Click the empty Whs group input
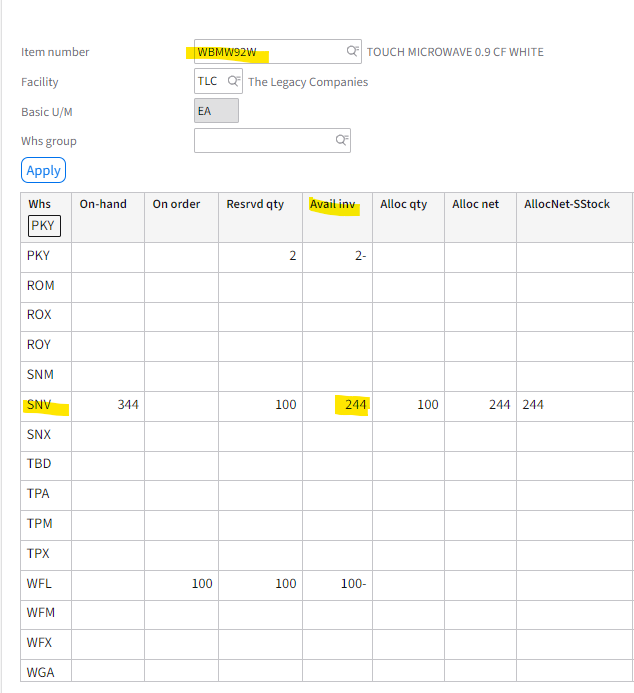 (x=272, y=141)
